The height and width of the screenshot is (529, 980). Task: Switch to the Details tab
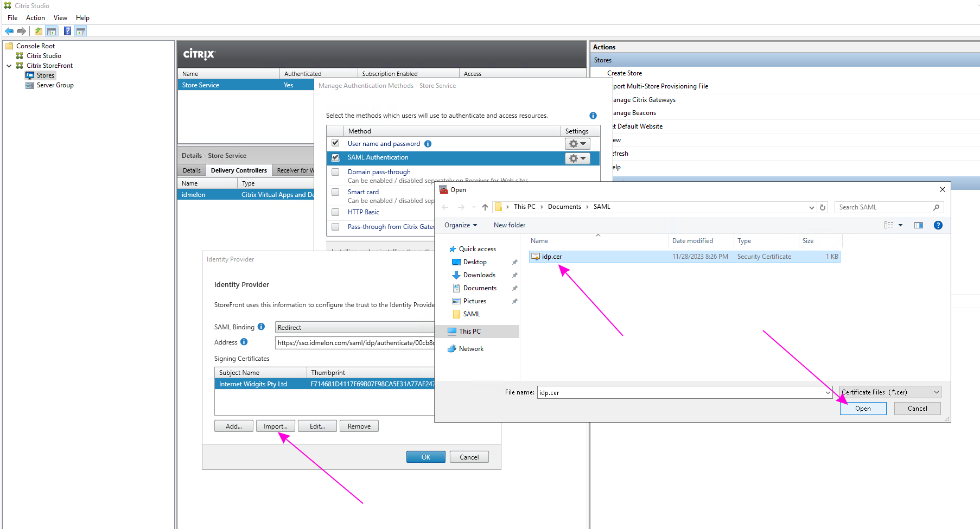point(192,170)
